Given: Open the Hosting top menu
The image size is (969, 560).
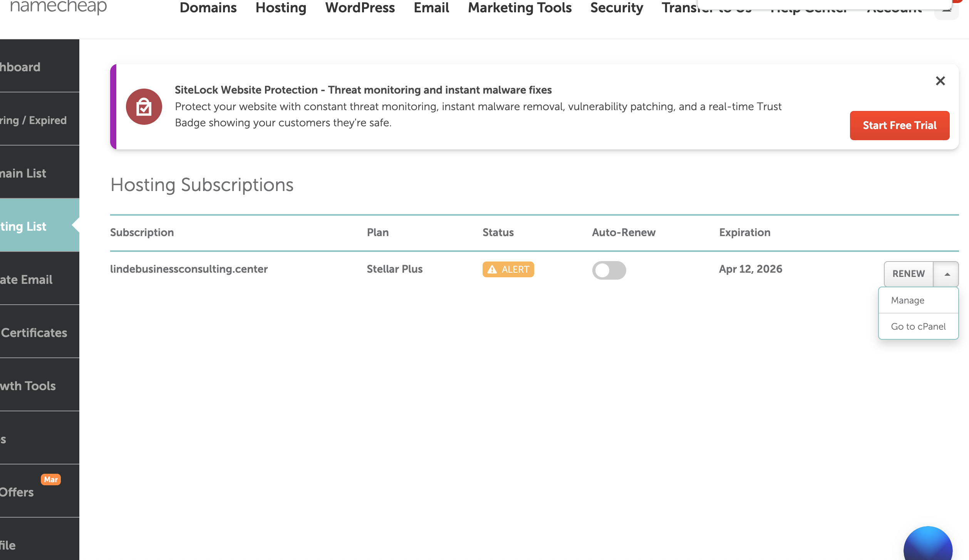Looking at the screenshot, I should (x=281, y=8).
